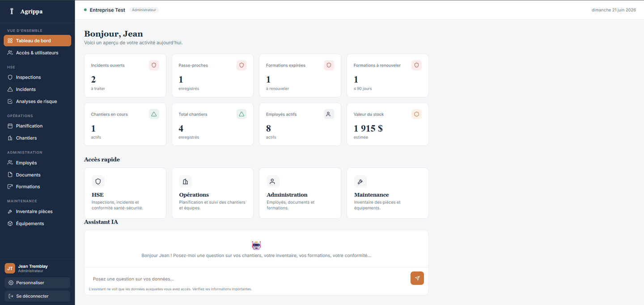The image size is (644, 305).
Task: Click the person icon on Employés actifs card
Action: [329, 114]
